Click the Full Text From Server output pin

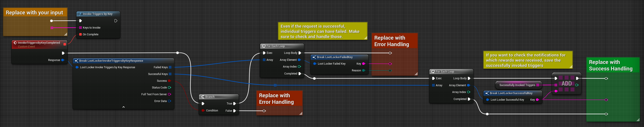click(x=169, y=94)
